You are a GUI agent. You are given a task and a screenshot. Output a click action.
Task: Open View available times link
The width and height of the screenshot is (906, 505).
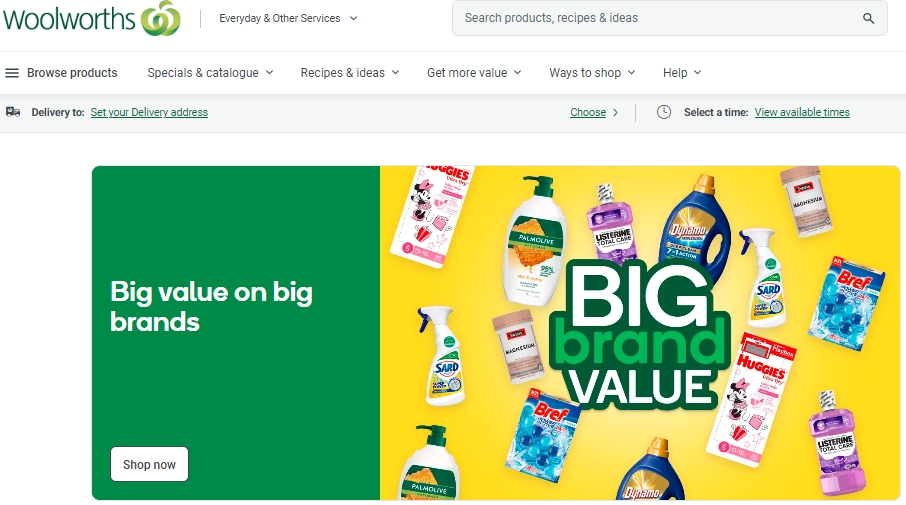click(802, 112)
